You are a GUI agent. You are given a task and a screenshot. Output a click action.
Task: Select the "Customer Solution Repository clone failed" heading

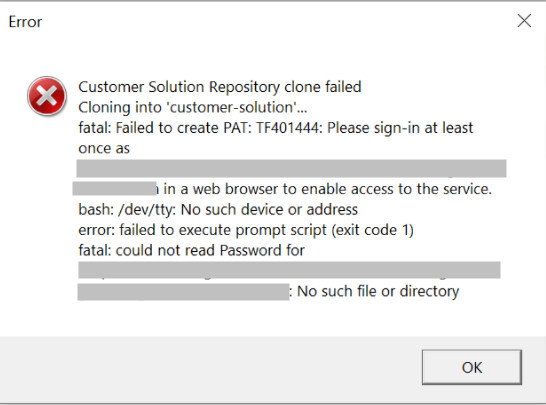220,87
